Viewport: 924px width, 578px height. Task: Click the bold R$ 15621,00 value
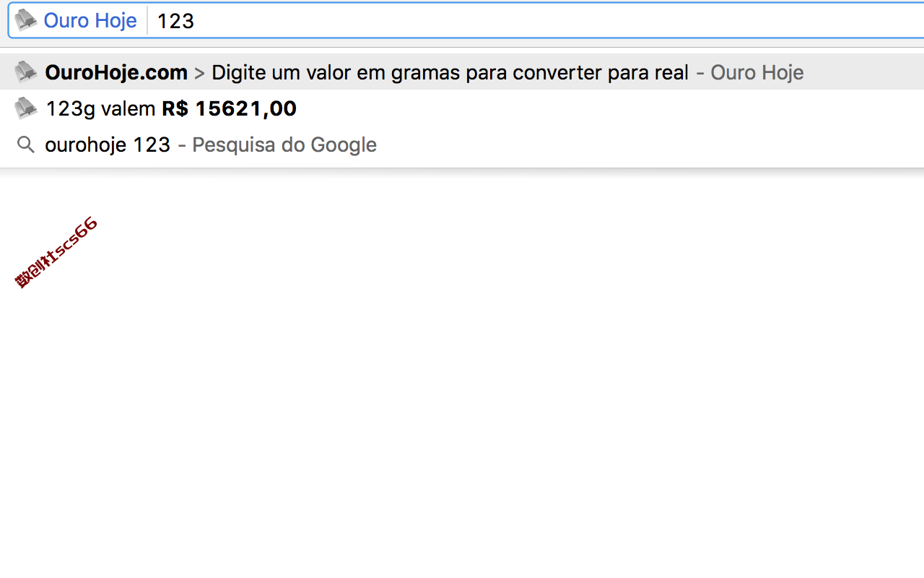[229, 108]
